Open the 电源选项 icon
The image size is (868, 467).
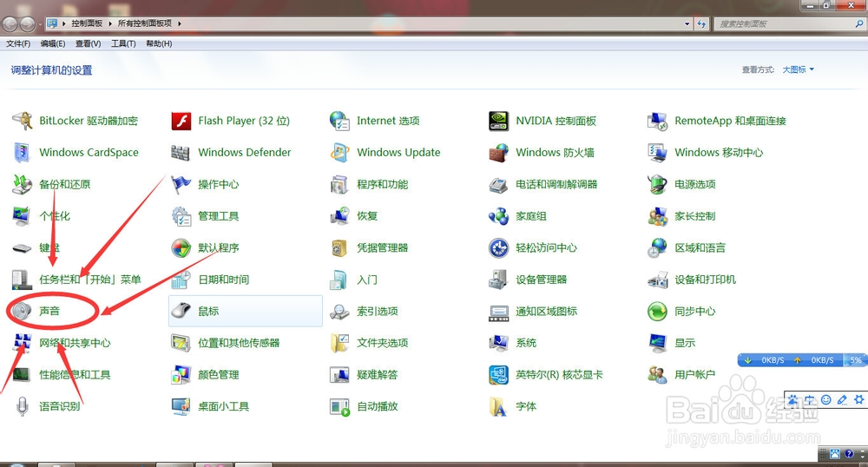[x=657, y=184]
